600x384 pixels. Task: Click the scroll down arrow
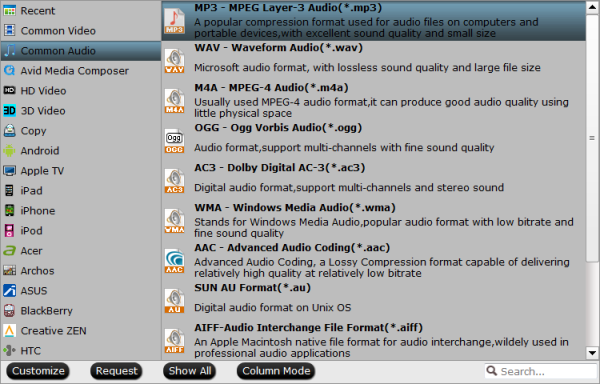click(x=592, y=353)
